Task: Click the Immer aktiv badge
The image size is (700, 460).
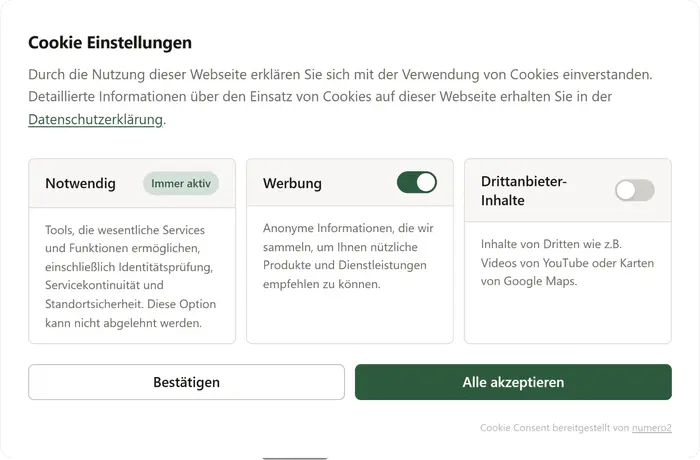Action: (x=181, y=184)
